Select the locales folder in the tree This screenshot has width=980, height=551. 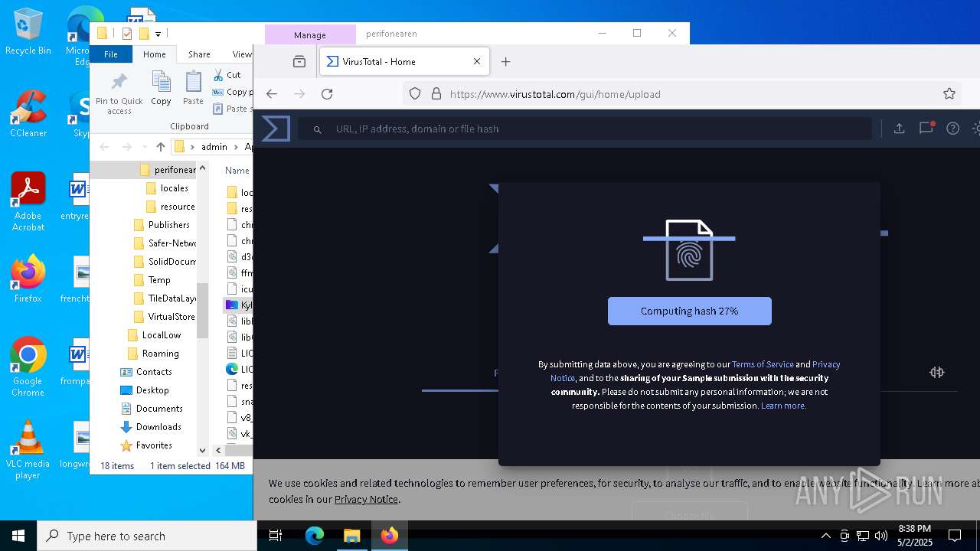point(174,188)
